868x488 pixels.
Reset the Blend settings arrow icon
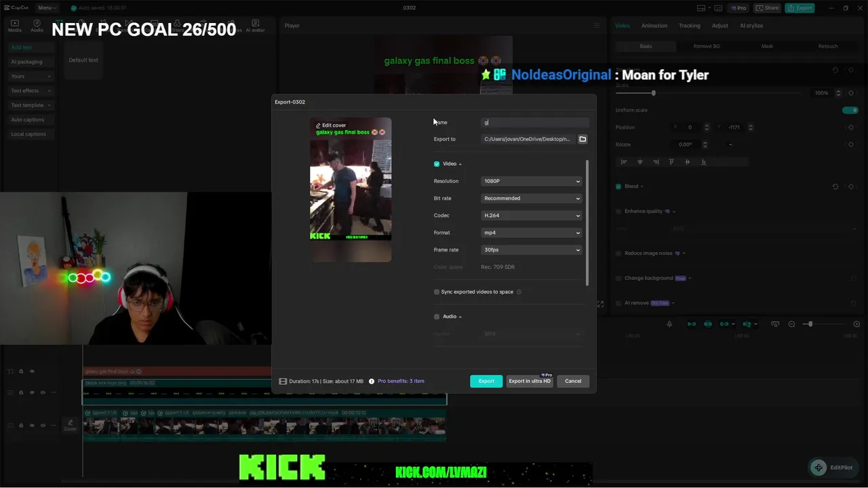click(835, 186)
